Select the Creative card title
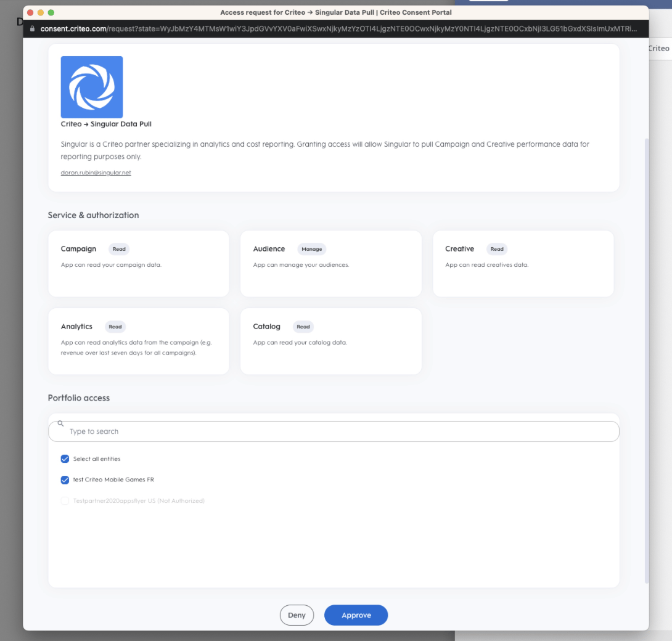Screen dimensions: 672x641 pyautogui.click(x=459, y=249)
